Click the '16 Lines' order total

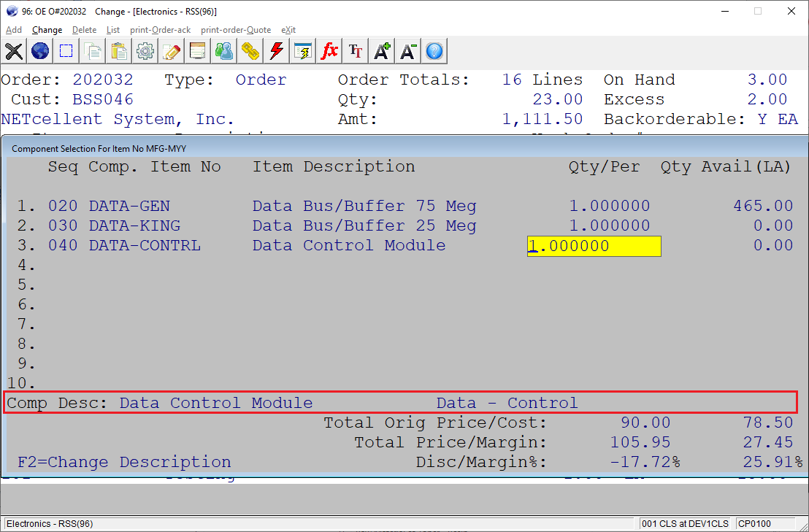point(542,80)
